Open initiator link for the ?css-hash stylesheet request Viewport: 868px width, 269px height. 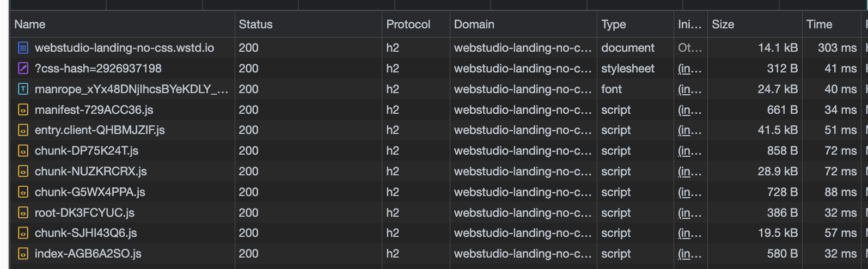(x=689, y=69)
